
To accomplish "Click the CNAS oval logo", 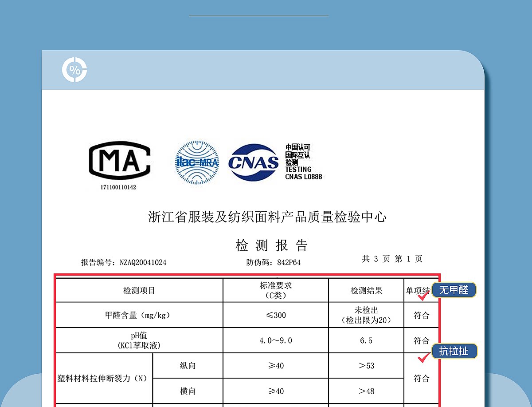I will [254, 162].
